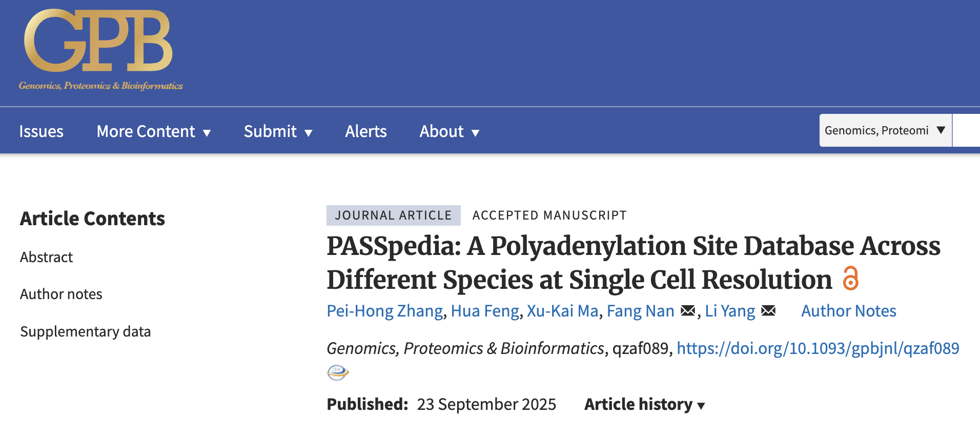980x434 pixels.
Task: Open author Pei-Hong Zhang's details
Action: click(x=385, y=311)
